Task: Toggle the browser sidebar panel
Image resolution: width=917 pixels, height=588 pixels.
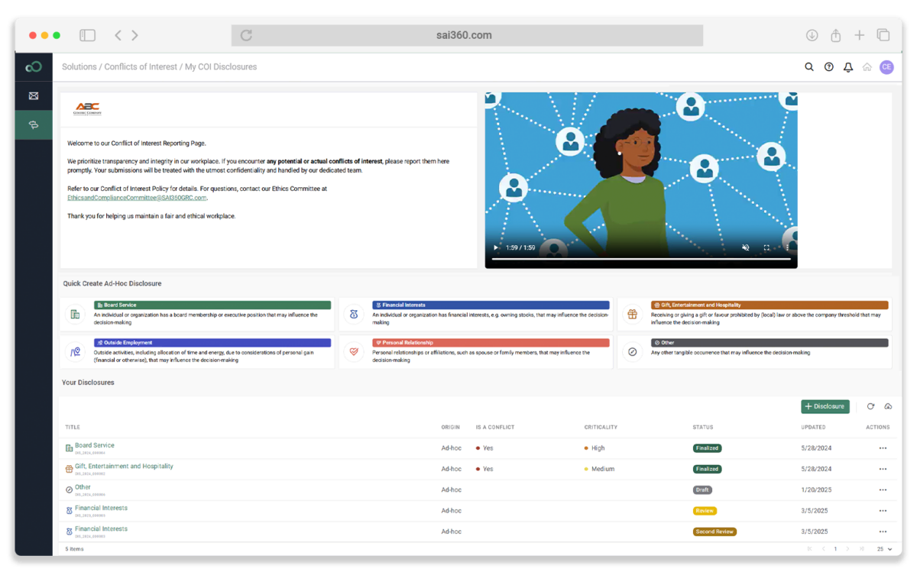Action: (x=87, y=35)
